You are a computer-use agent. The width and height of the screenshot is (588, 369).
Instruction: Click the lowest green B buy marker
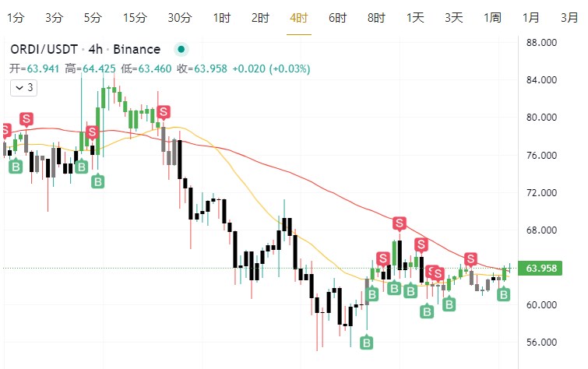click(x=367, y=342)
